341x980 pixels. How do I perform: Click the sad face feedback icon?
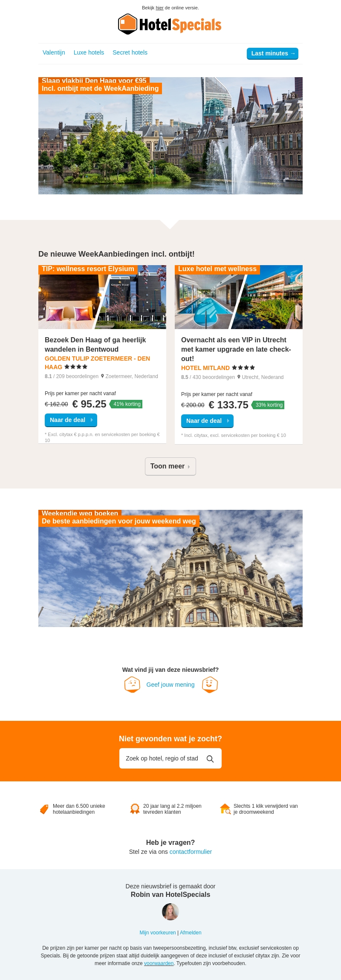[132, 685]
